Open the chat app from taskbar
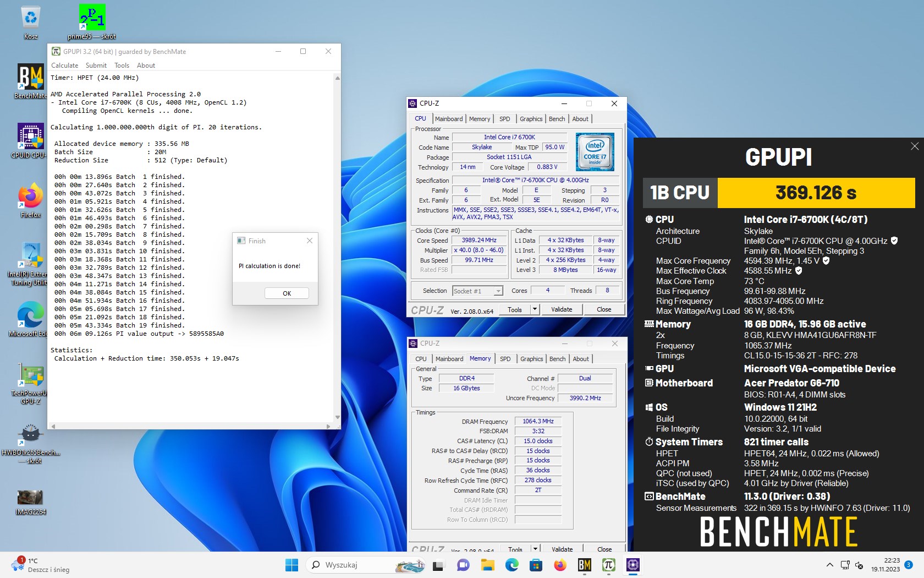 click(x=463, y=565)
